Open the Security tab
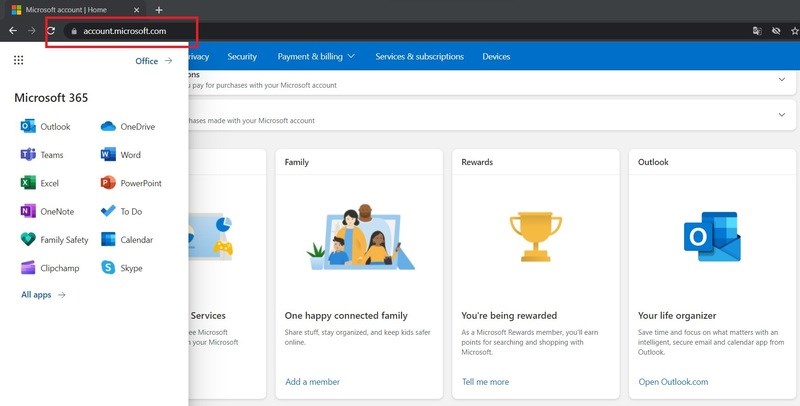The width and height of the screenshot is (800, 406). (242, 57)
